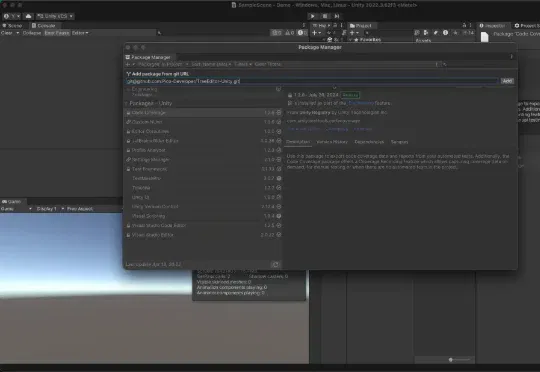Open the Console Editor dropdown
Screen dimensions: 540x372
(x=80, y=33)
